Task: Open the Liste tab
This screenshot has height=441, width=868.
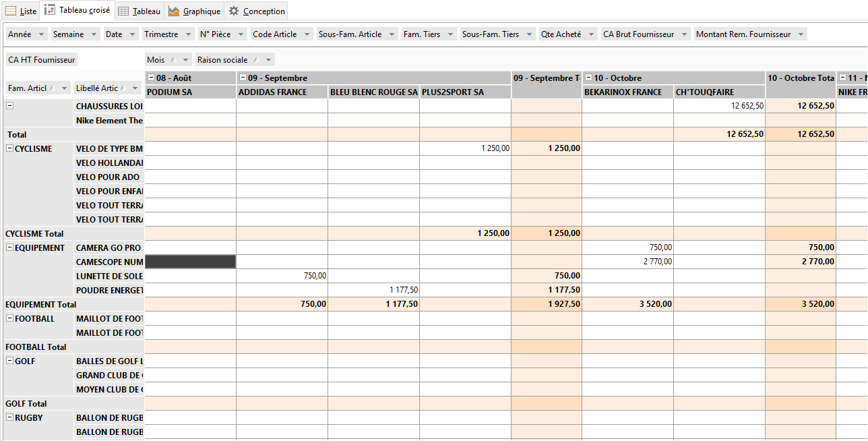Action: 21,11
